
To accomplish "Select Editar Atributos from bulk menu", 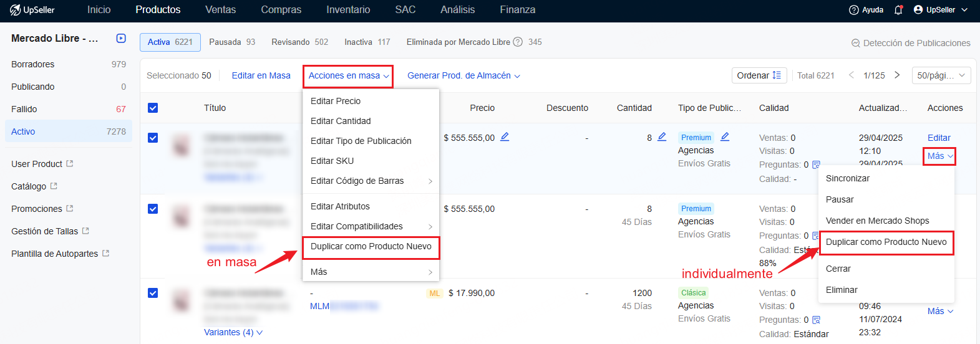I will (371, 206).
